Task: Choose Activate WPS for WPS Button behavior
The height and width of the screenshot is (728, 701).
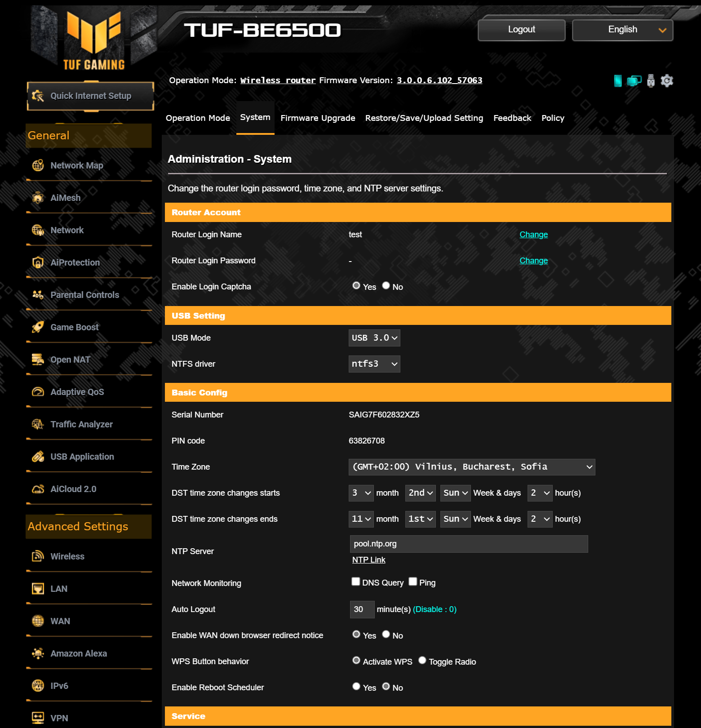Action: (x=356, y=661)
